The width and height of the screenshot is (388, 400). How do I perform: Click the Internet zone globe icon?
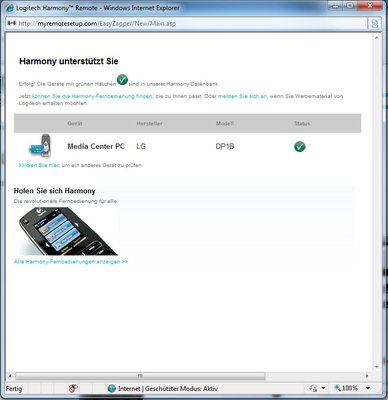tap(112, 388)
